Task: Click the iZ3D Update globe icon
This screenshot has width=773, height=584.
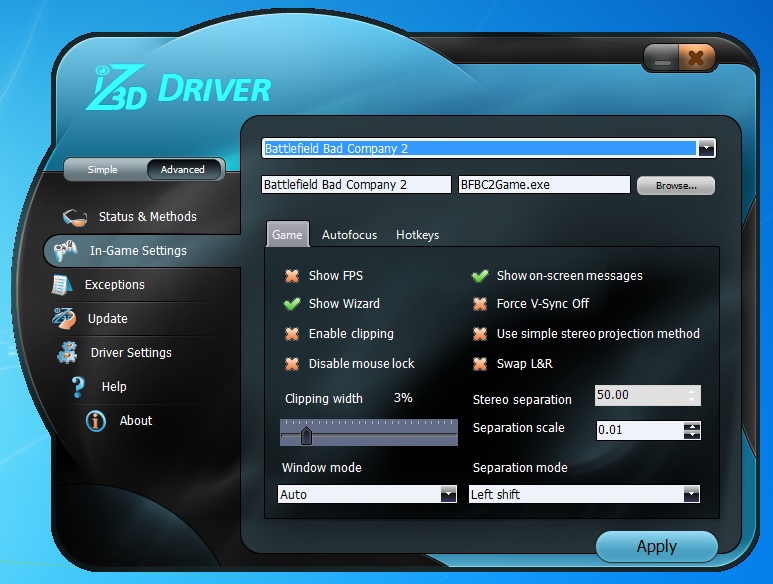Action: 64,318
